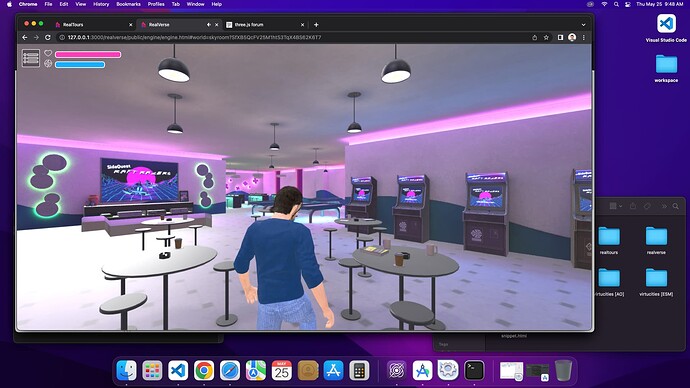690x388 pixels.
Task: Open App Store from the Dock
Action: [x=333, y=370]
